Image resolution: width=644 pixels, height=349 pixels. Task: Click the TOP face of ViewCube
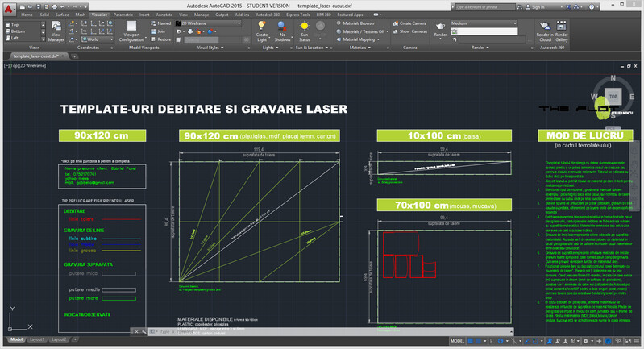click(x=613, y=95)
